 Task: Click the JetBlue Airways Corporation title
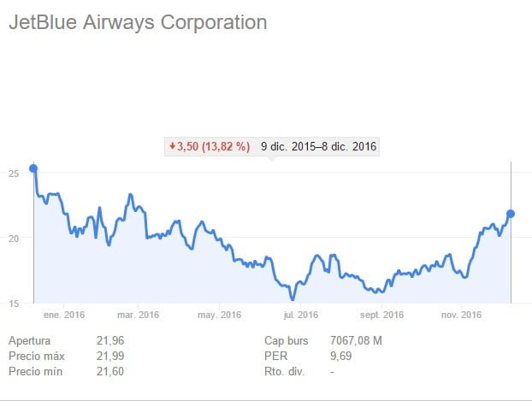[138, 22]
